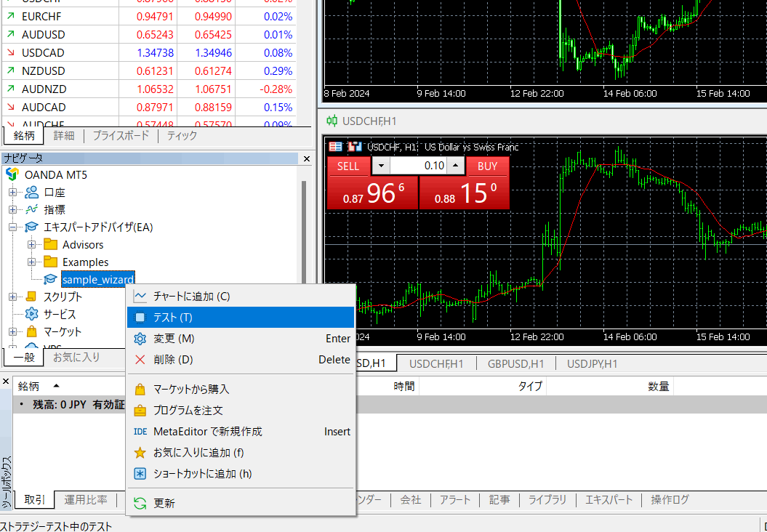The height and width of the screenshot is (532, 767).
Task: Click the red down arrow icon next to USDCAD
Action: pos(10,53)
